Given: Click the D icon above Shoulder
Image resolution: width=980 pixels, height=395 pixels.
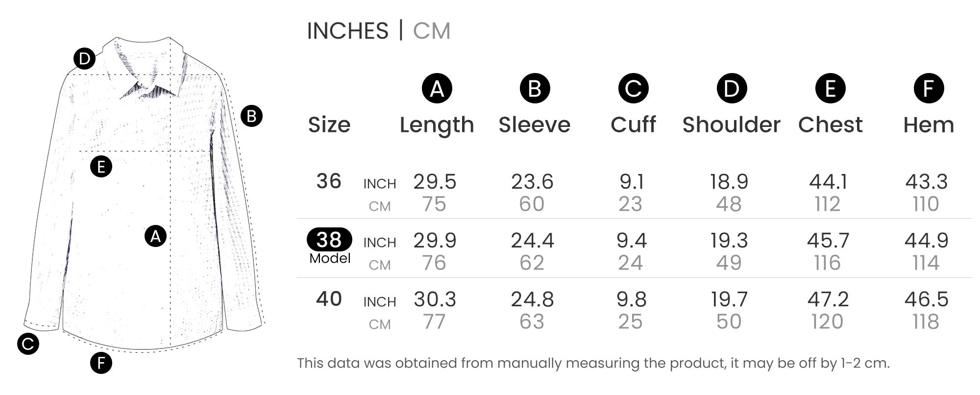Looking at the screenshot, I should (732, 89).
